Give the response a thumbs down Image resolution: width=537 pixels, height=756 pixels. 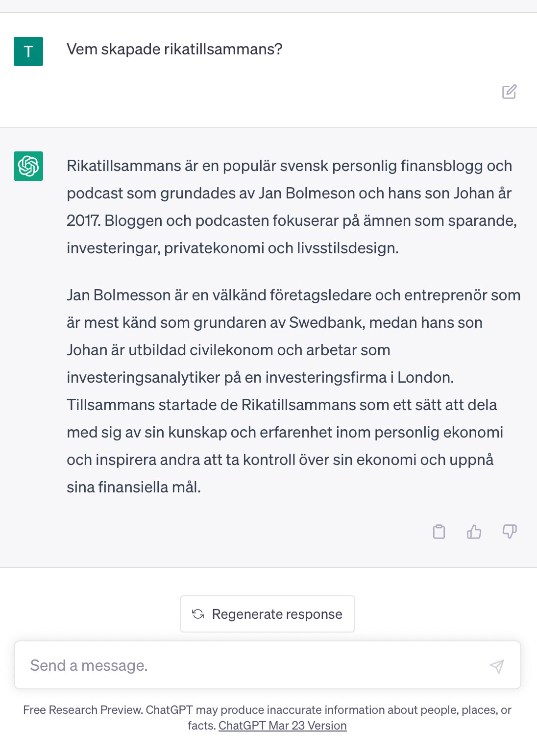pos(510,532)
